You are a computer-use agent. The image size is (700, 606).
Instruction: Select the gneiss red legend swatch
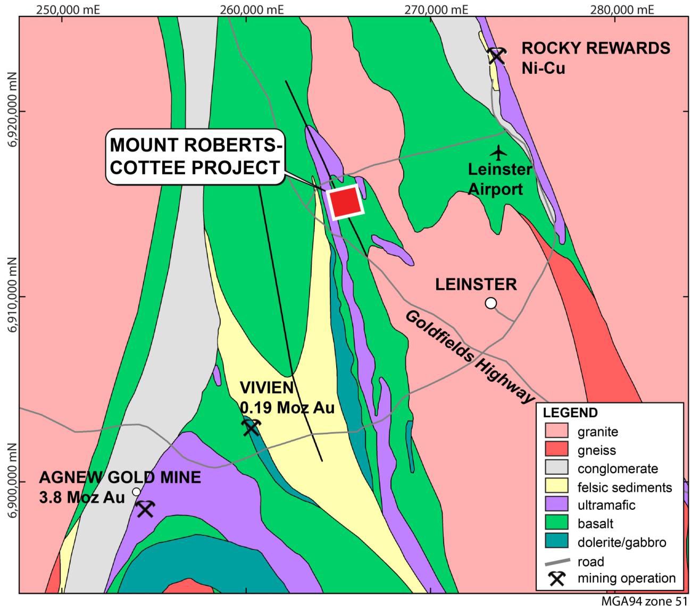point(557,450)
